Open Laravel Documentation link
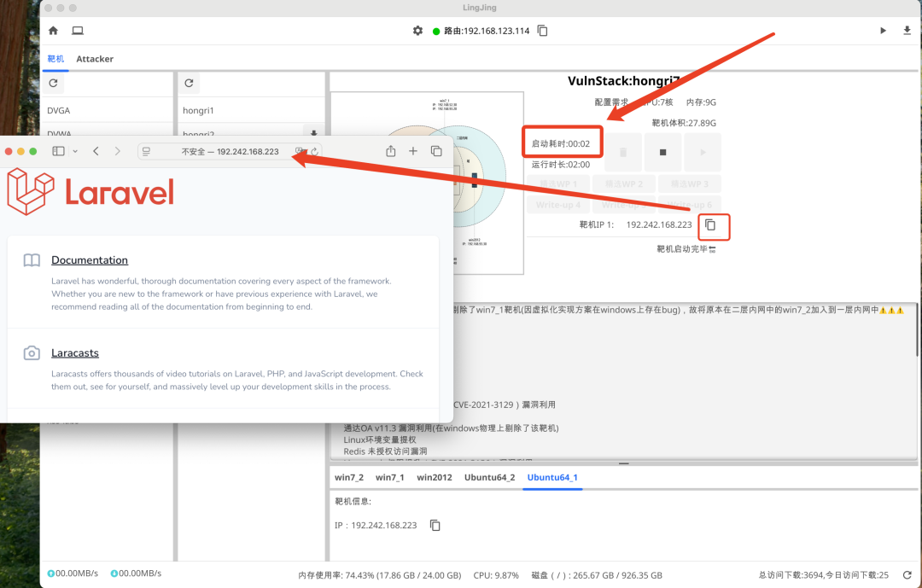 pos(90,260)
